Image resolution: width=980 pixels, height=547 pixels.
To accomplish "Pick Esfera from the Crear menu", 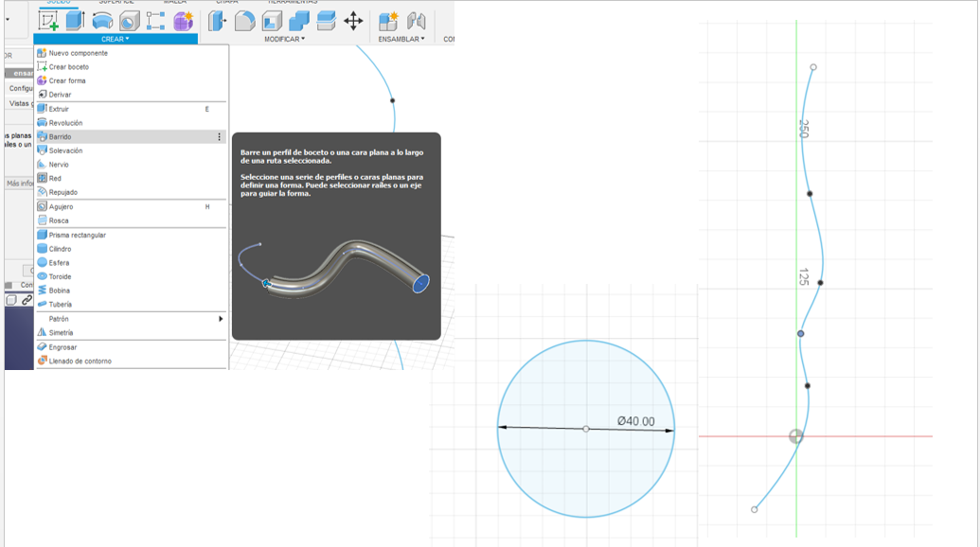I will pos(132,263).
